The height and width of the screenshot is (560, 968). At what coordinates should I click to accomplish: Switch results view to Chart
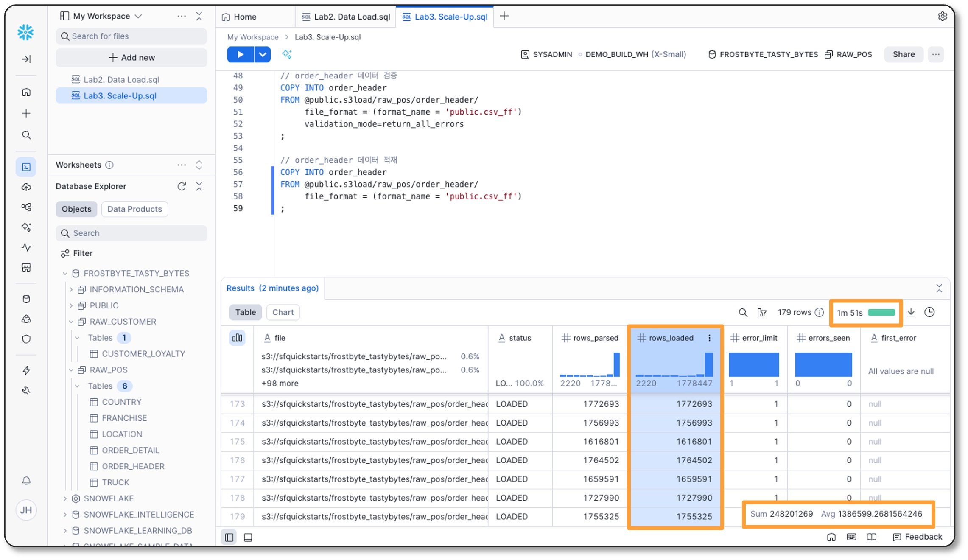click(x=283, y=312)
